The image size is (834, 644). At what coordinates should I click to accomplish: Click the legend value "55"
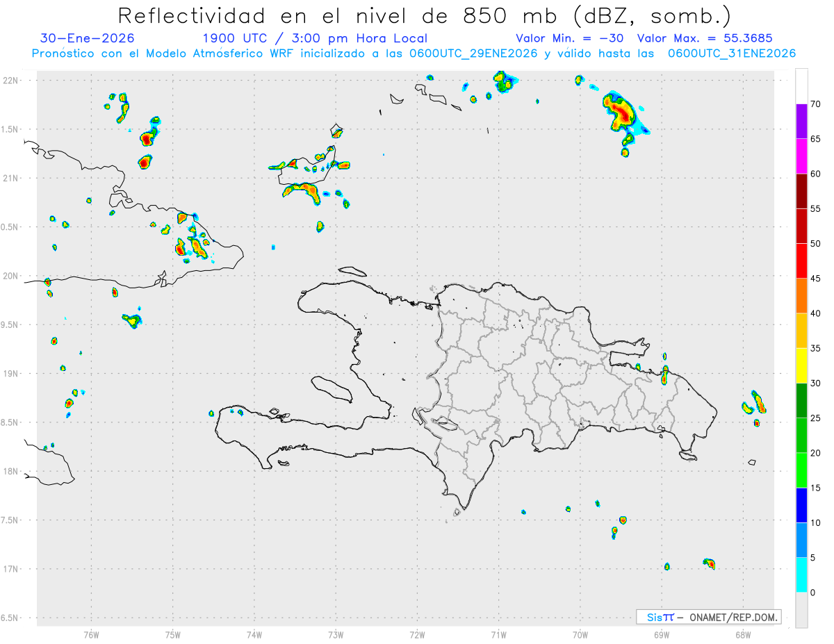click(817, 208)
